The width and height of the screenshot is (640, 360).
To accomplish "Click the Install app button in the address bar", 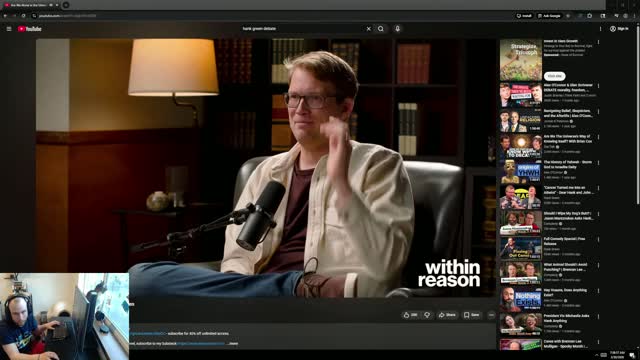I will (524, 16).
